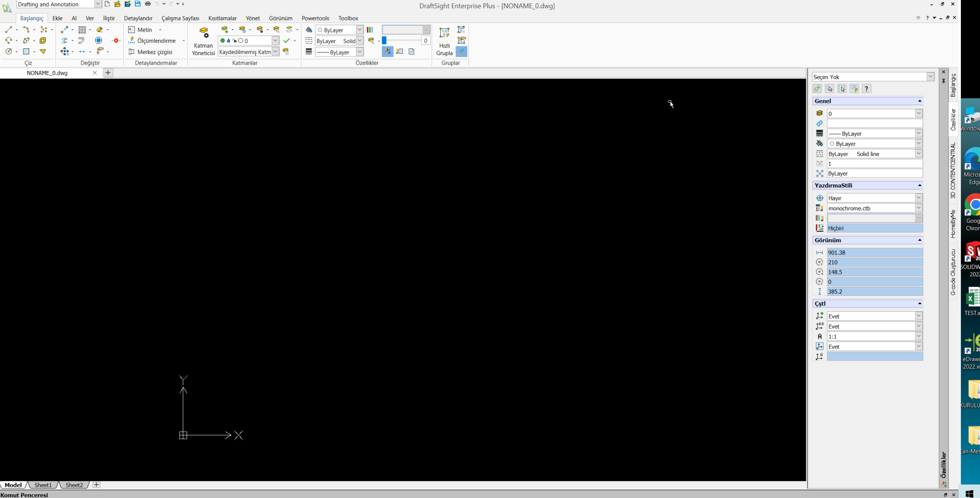Viewport: 980px width, 498px height.
Task: Toggle the highlighted annotation visibility button
Action: pos(387,52)
